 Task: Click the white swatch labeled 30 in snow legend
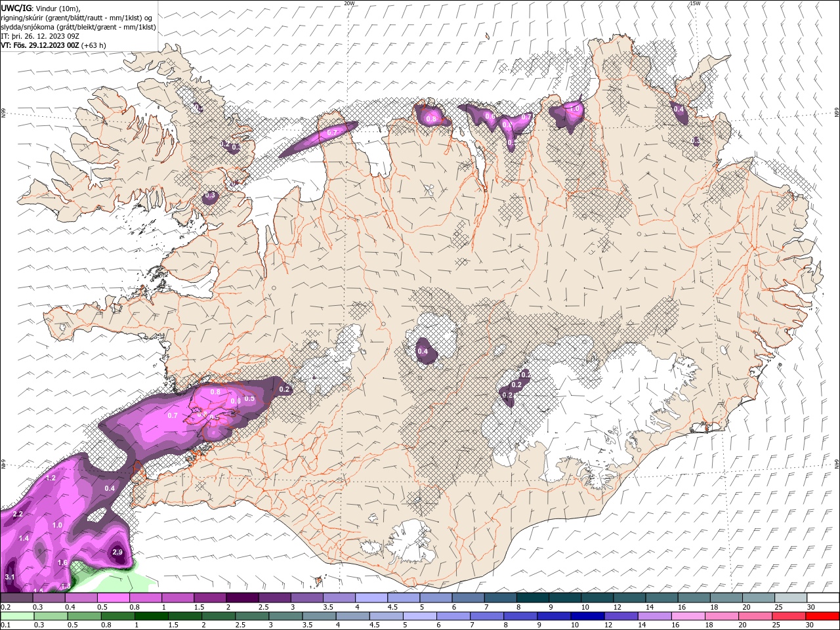pyautogui.click(x=823, y=598)
